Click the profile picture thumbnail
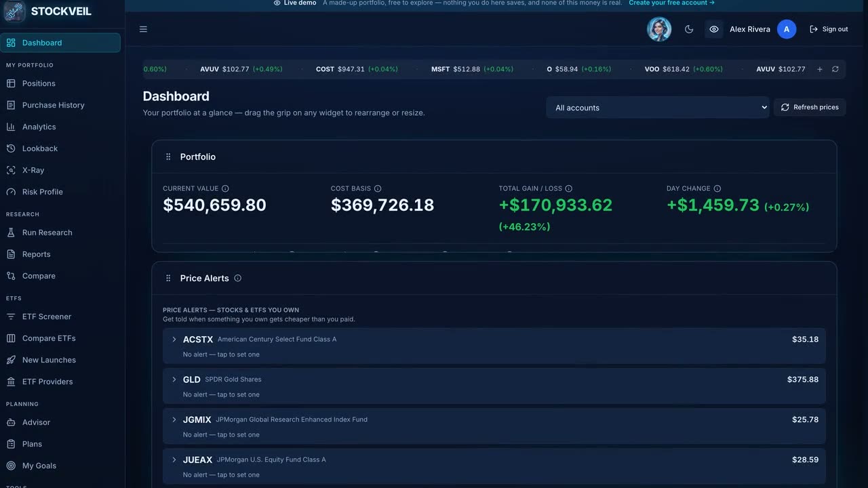The image size is (868, 488). (x=659, y=29)
